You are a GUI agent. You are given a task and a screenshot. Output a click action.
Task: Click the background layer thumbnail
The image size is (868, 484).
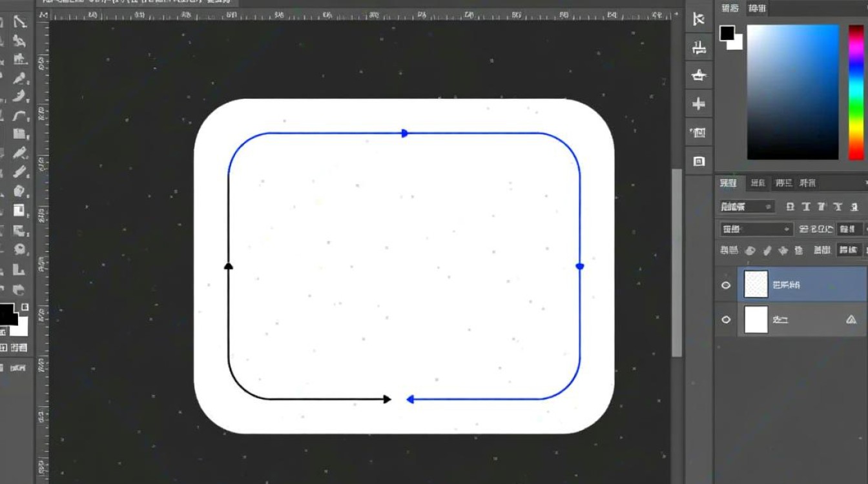[x=756, y=319]
